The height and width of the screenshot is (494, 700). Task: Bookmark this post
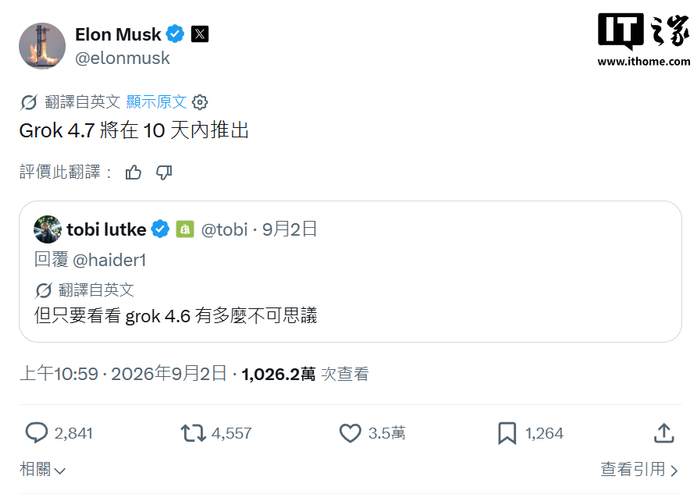pos(507,433)
